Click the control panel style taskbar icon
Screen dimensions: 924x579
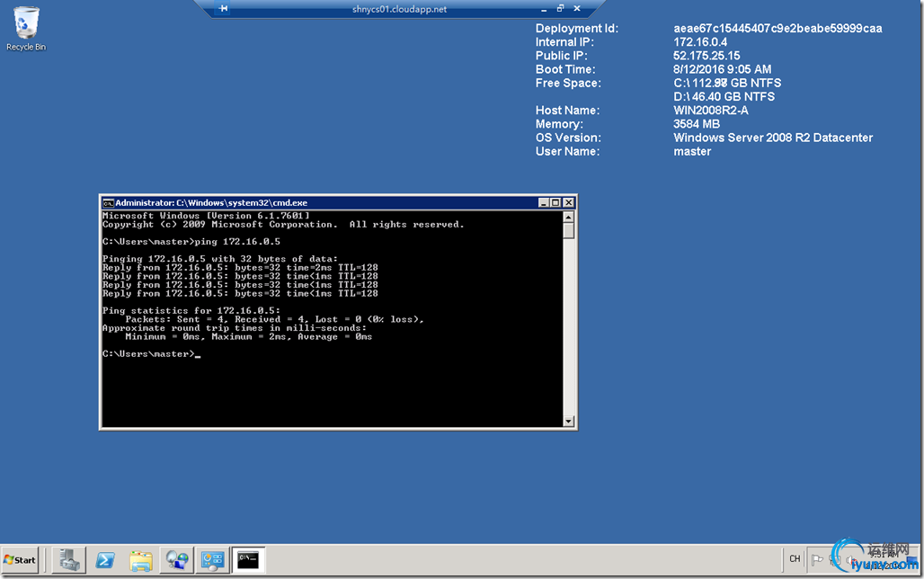212,560
